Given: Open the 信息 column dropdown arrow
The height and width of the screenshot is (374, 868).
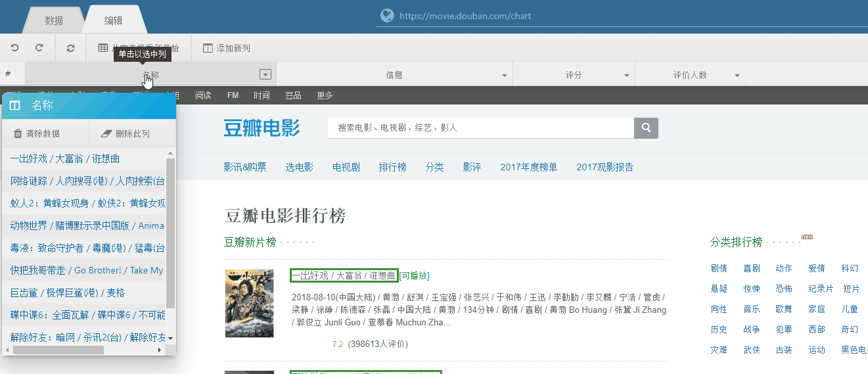Looking at the screenshot, I should [x=505, y=76].
